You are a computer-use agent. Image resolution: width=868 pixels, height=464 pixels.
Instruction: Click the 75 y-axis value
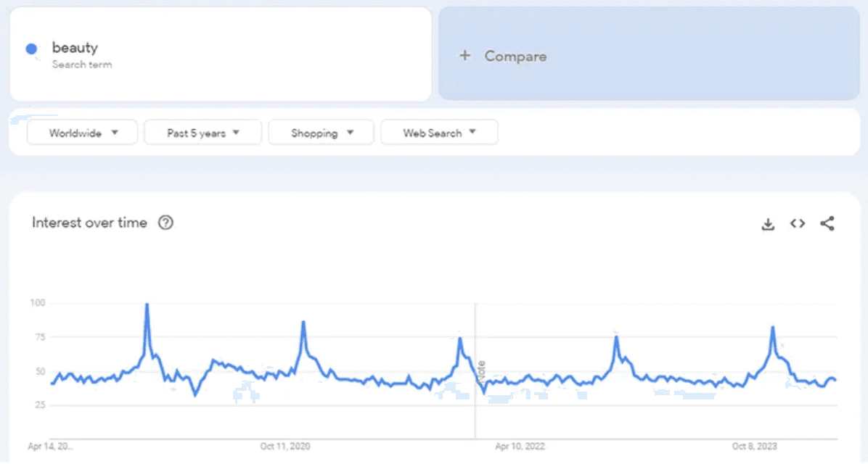coord(40,337)
